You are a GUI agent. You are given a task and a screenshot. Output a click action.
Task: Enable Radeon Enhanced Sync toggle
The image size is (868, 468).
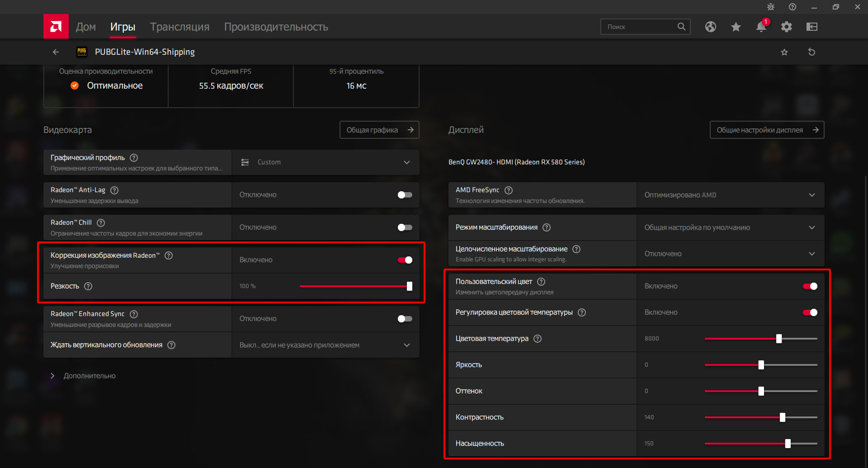point(405,319)
